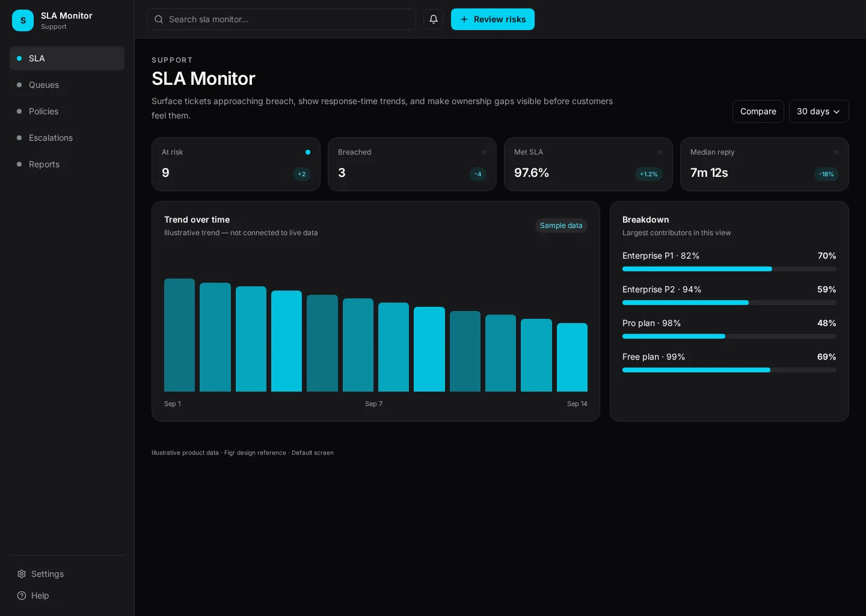This screenshot has width=866, height=616.
Task: Go to Queues in sidebar
Action: coord(67,85)
